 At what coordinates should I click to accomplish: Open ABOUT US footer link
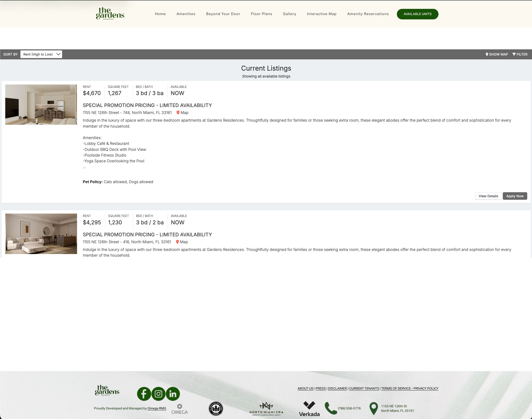(305, 388)
